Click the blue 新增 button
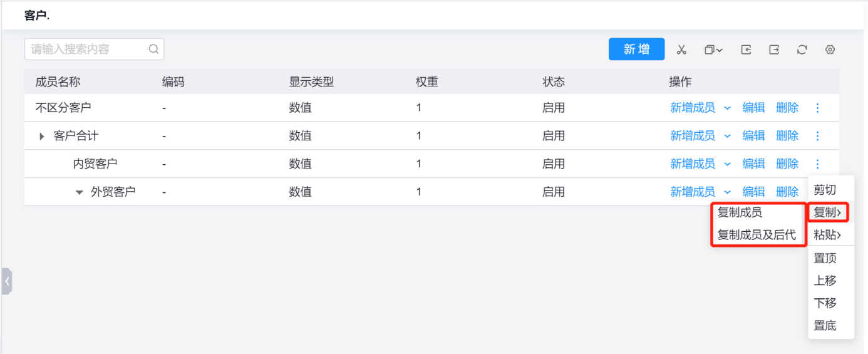 coord(636,49)
